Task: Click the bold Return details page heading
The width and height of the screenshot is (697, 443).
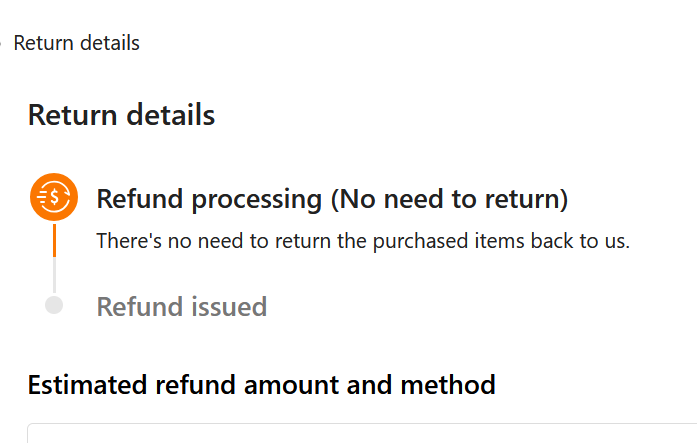Action: (121, 115)
